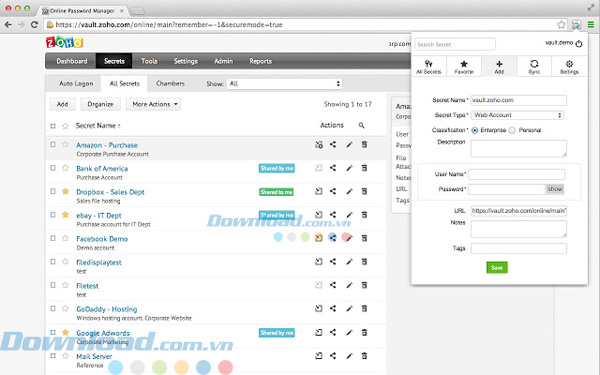This screenshot has width=600, height=375.
Task: Open the Tools menu tab
Action: click(149, 61)
